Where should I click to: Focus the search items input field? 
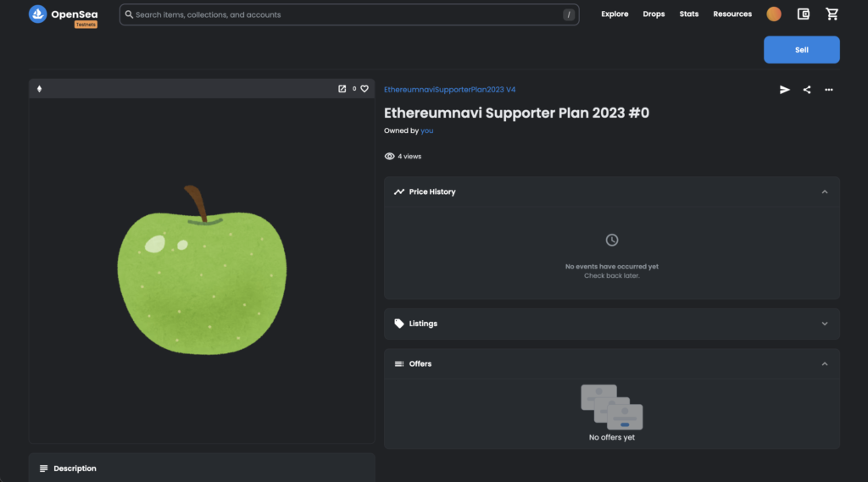click(x=349, y=14)
